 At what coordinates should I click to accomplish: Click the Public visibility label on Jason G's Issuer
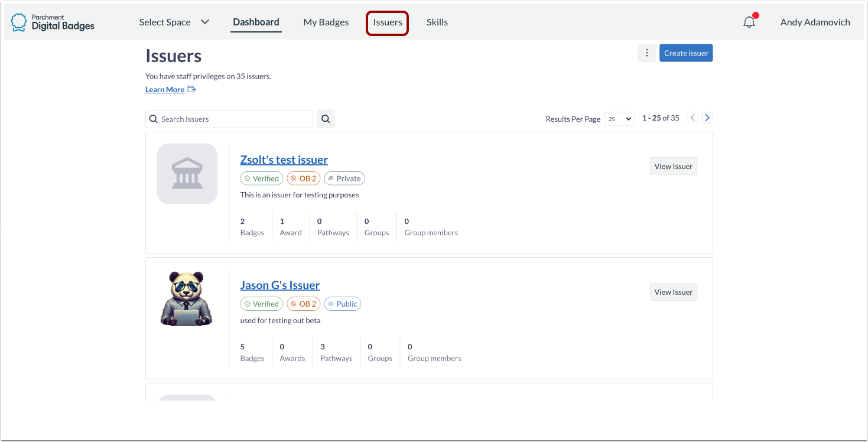pyautogui.click(x=342, y=304)
